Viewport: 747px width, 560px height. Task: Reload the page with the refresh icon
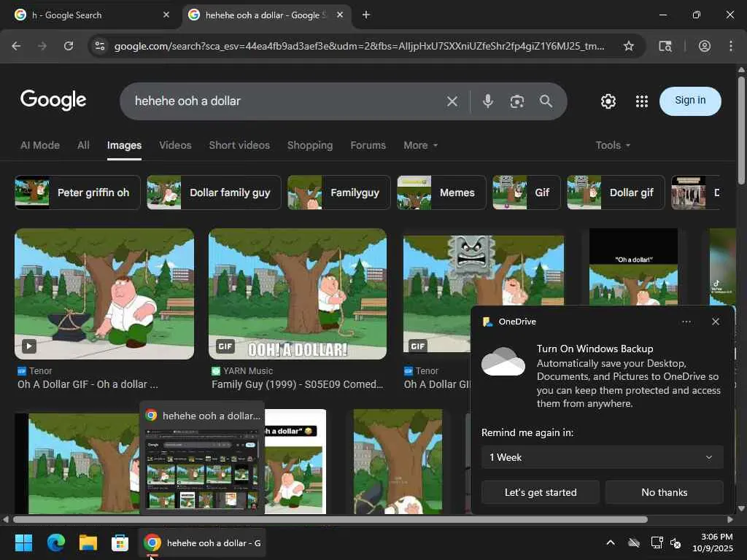click(x=69, y=46)
